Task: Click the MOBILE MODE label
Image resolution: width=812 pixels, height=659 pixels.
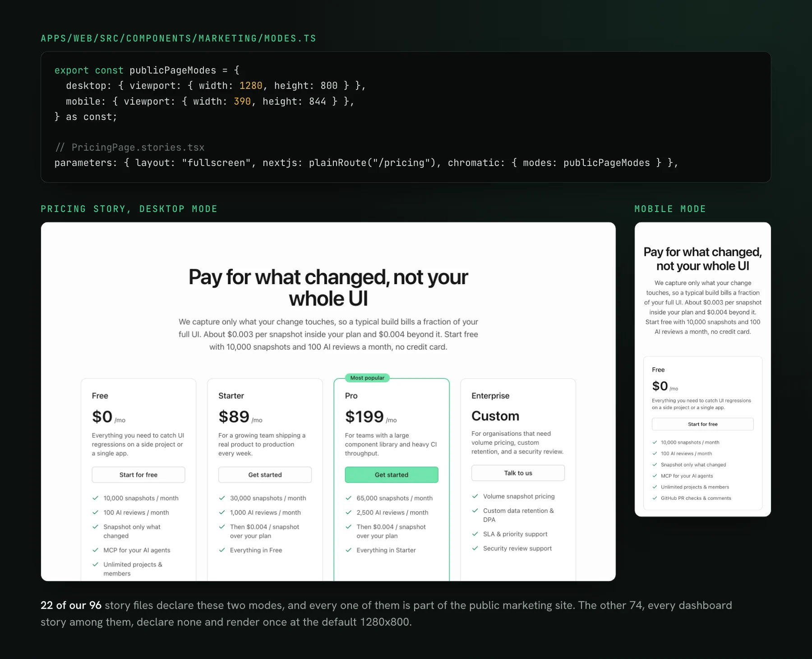Action: tap(670, 209)
